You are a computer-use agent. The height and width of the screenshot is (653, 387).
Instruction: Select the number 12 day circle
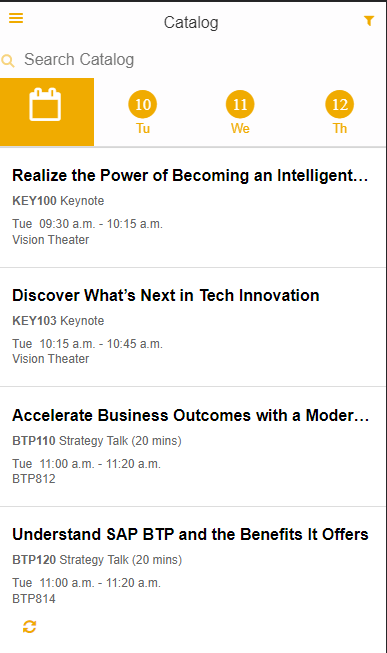coord(340,104)
